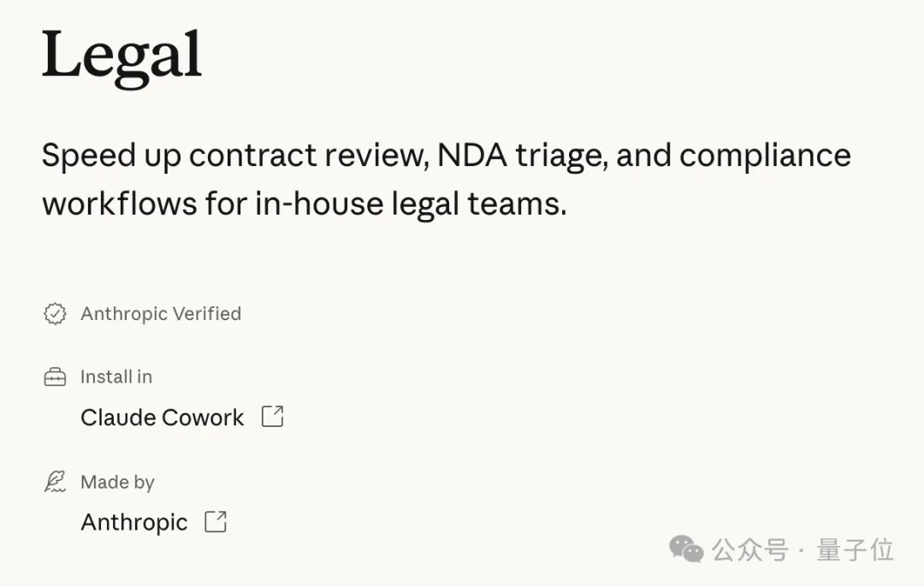The height and width of the screenshot is (587, 924).
Task: Click the toolbox icon beside Install in
Action: (x=55, y=377)
